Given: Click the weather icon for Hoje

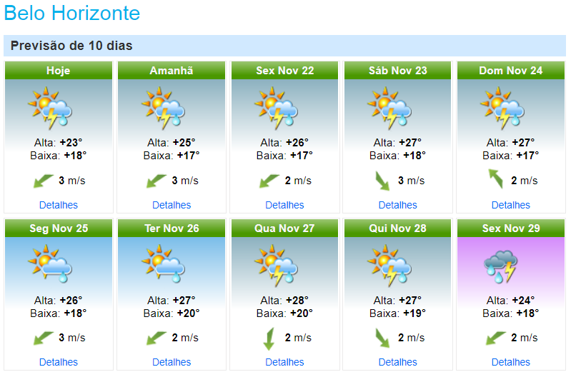Looking at the screenshot, I should click(50, 107).
